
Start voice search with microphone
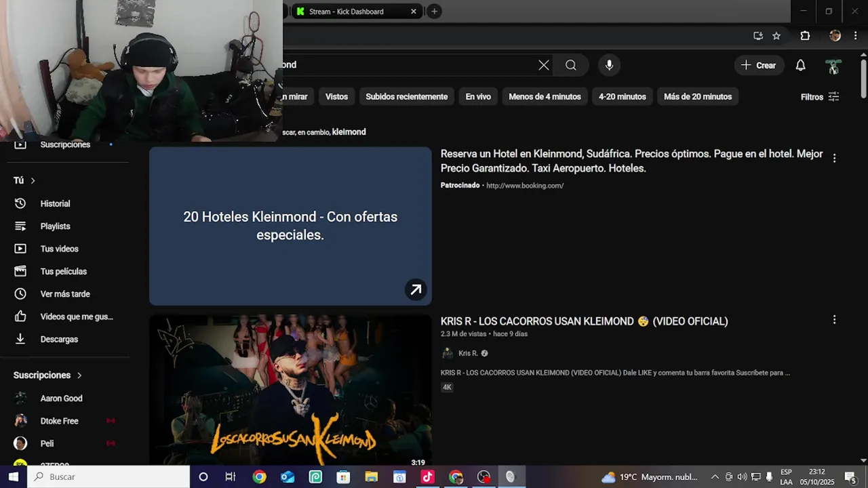click(609, 65)
